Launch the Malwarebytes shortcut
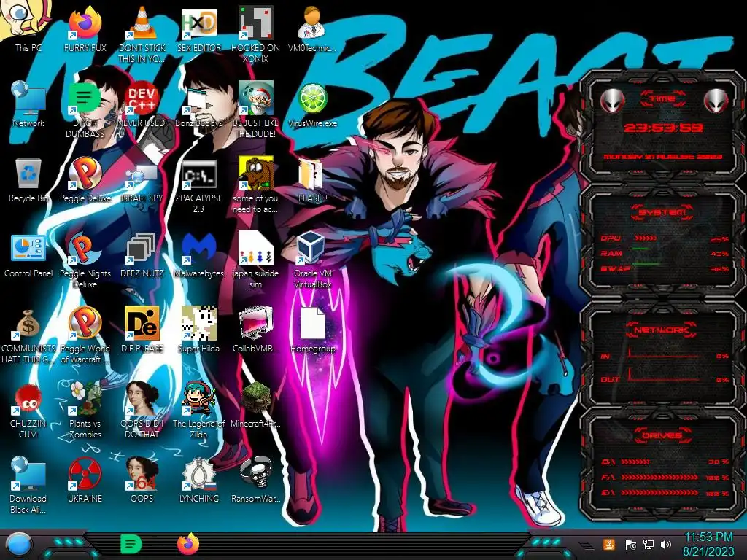The image size is (747, 560). 198,254
